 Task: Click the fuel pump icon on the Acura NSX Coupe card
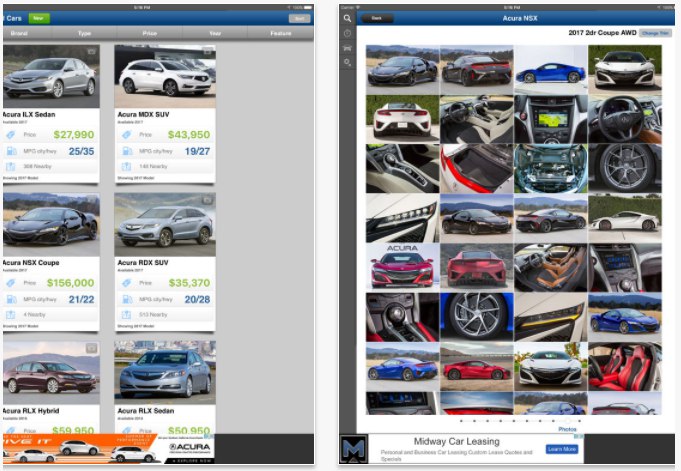pyautogui.click(x=11, y=299)
